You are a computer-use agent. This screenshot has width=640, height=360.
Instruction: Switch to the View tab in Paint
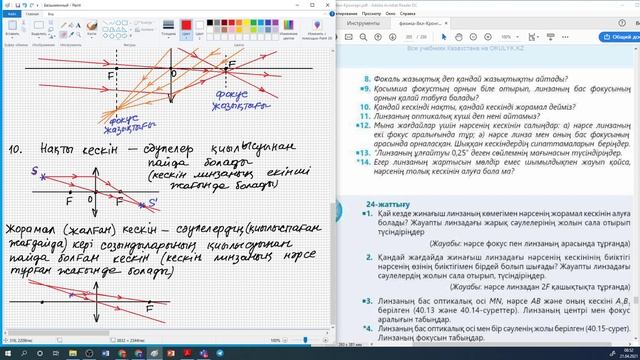click(51, 14)
